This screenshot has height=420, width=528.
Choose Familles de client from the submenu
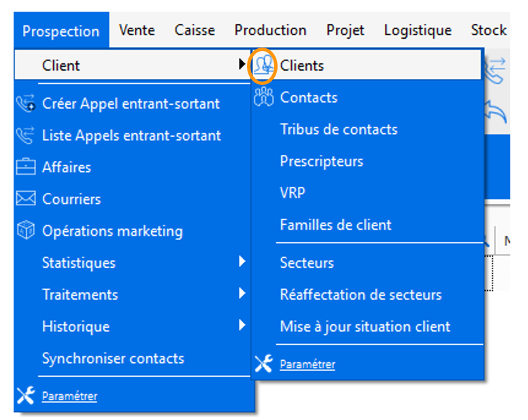(x=335, y=225)
